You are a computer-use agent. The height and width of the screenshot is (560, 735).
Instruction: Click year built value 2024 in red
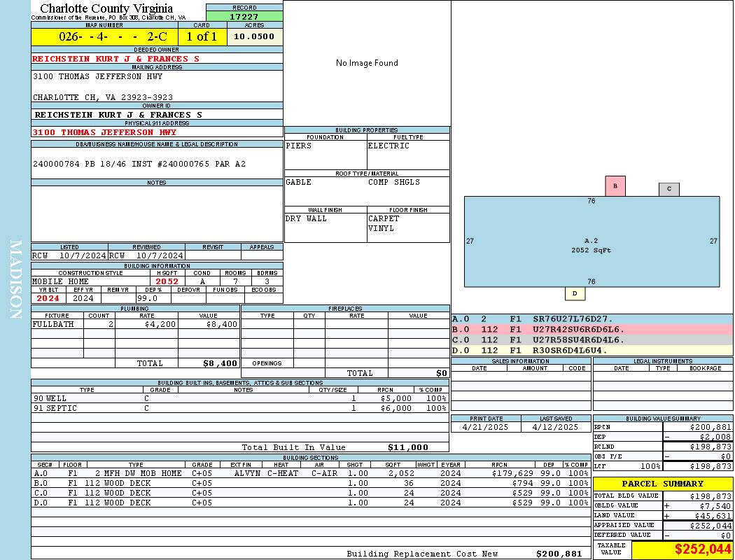tap(48, 298)
